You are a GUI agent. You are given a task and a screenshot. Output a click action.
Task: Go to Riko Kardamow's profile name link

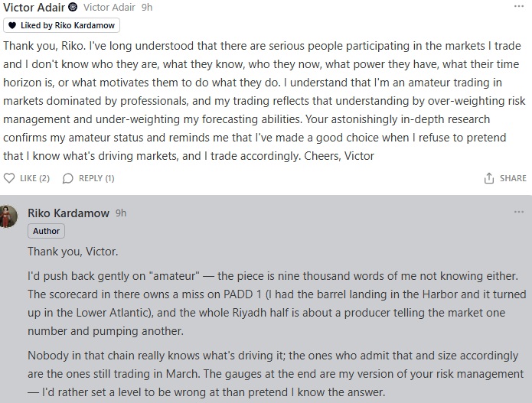[68, 213]
